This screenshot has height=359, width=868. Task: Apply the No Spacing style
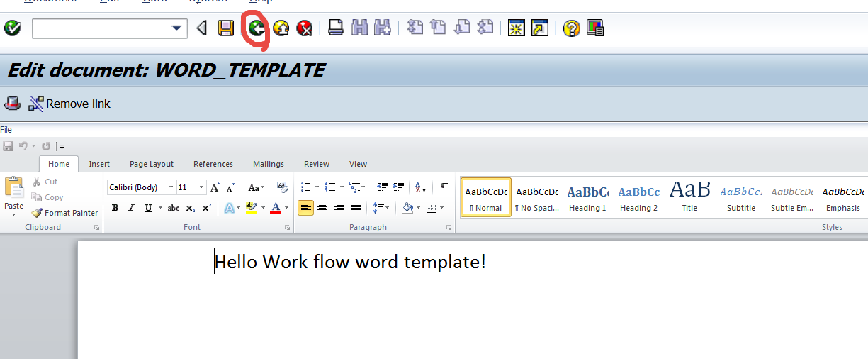coord(536,197)
